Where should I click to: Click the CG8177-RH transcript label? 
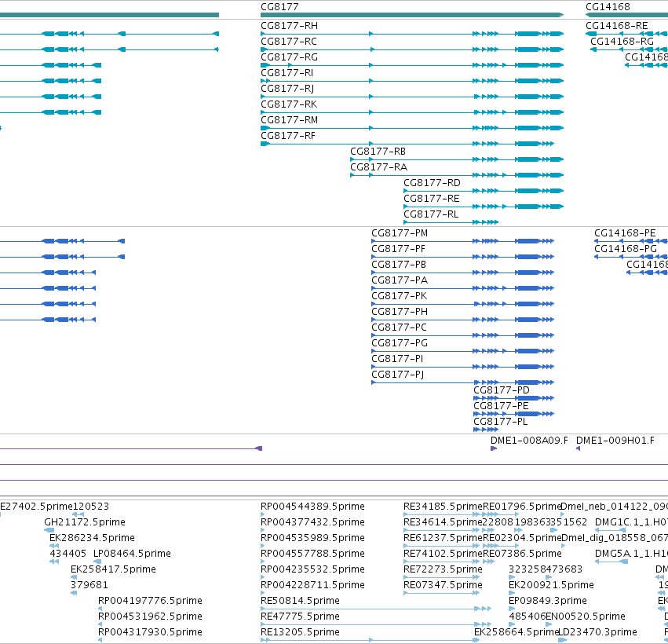click(290, 26)
